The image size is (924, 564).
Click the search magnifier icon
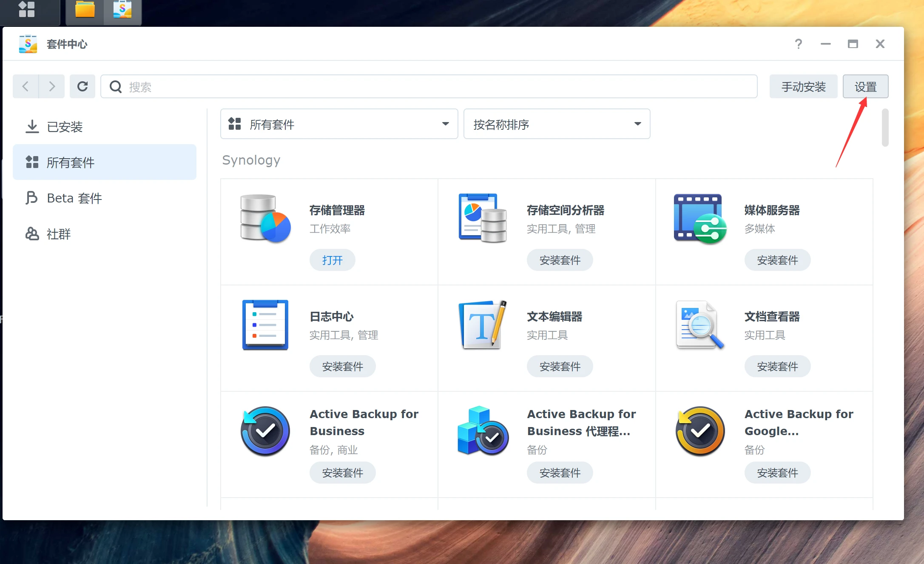(x=116, y=87)
